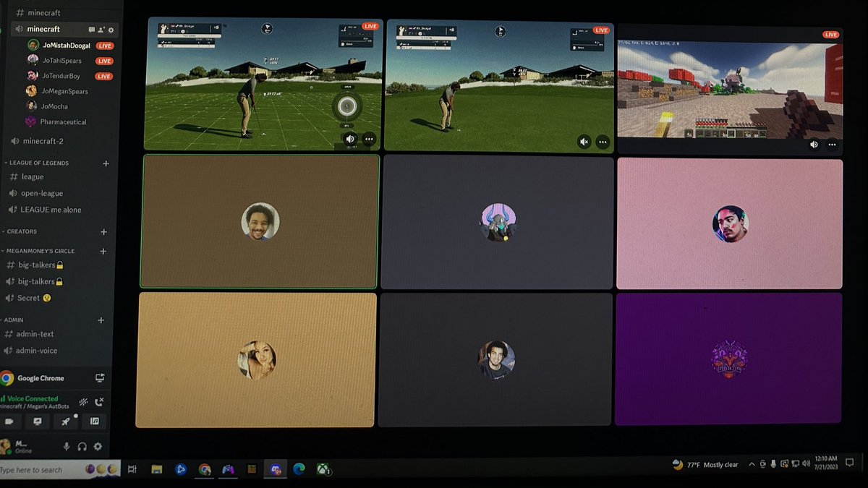Disconnect from voice call
Viewport: 868px width, 488px height.
pyautogui.click(x=99, y=401)
